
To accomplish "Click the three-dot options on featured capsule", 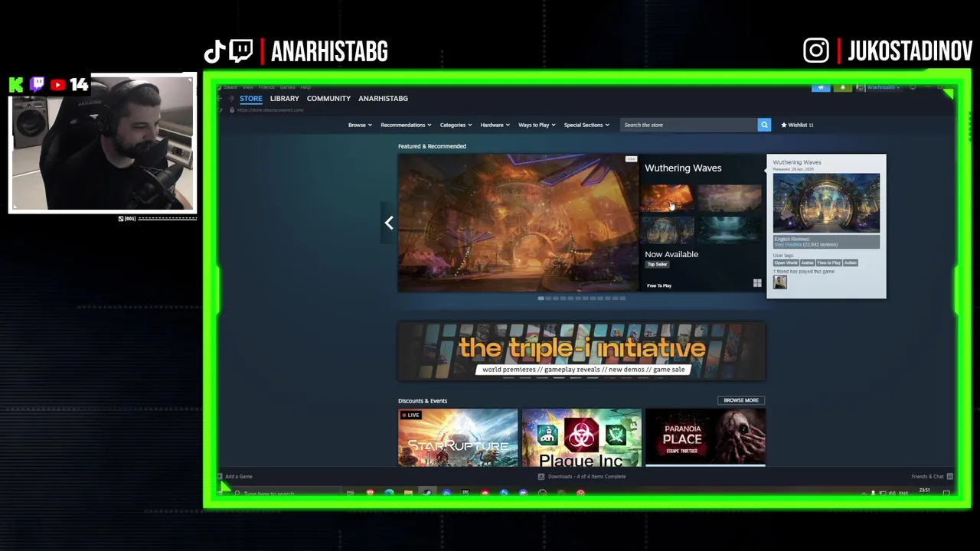I will (x=631, y=159).
